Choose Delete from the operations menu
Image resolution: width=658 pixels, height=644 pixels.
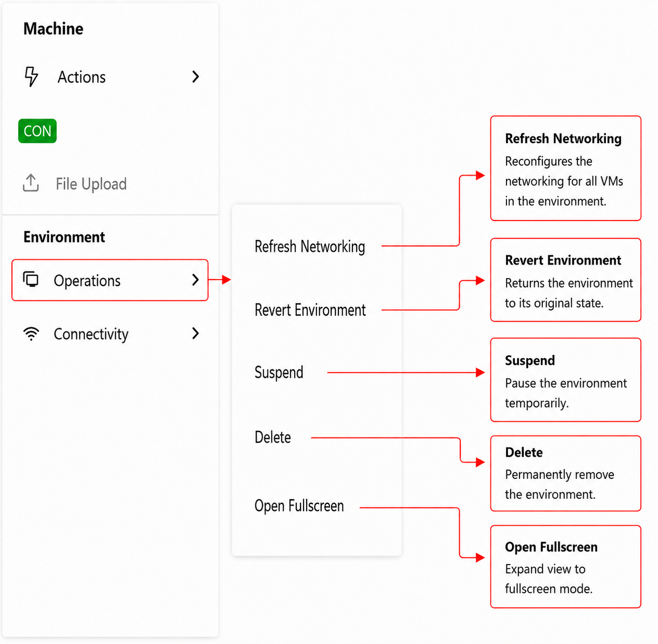click(272, 437)
